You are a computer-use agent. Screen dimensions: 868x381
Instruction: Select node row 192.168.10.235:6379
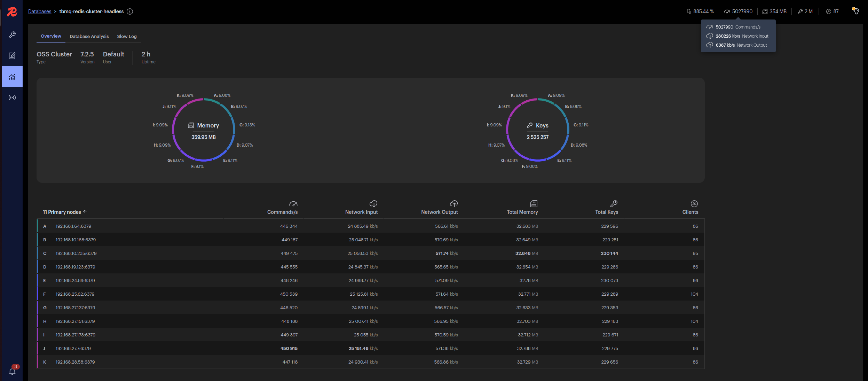tap(76, 254)
